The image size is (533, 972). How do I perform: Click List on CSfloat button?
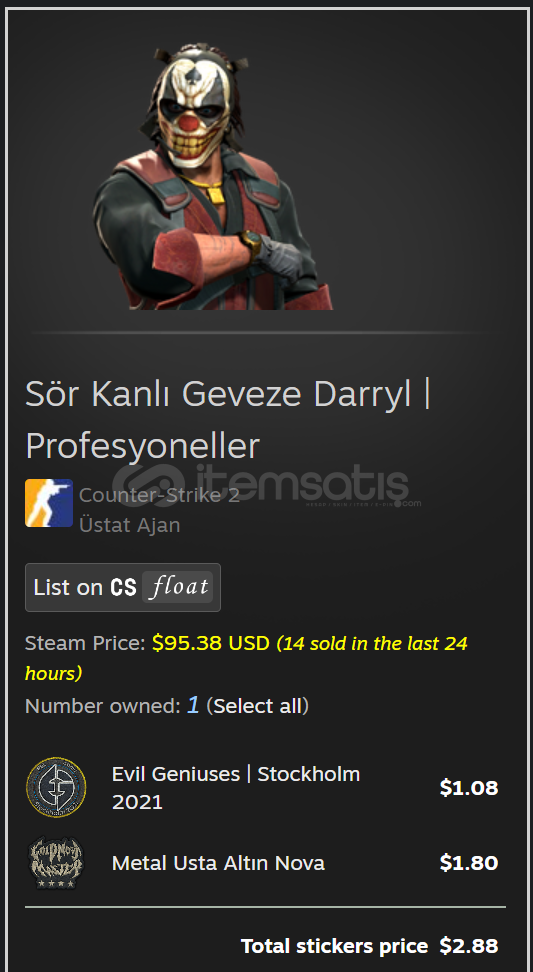click(x=123, y=587)
